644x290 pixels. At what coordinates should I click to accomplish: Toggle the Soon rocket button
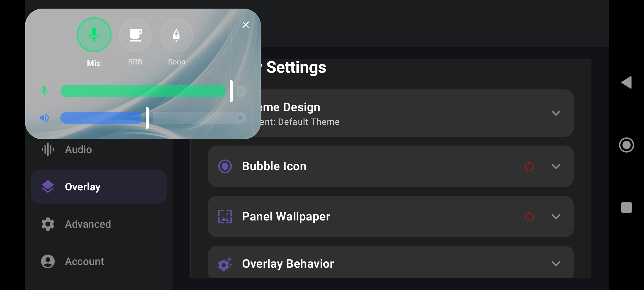pos(177,35)
